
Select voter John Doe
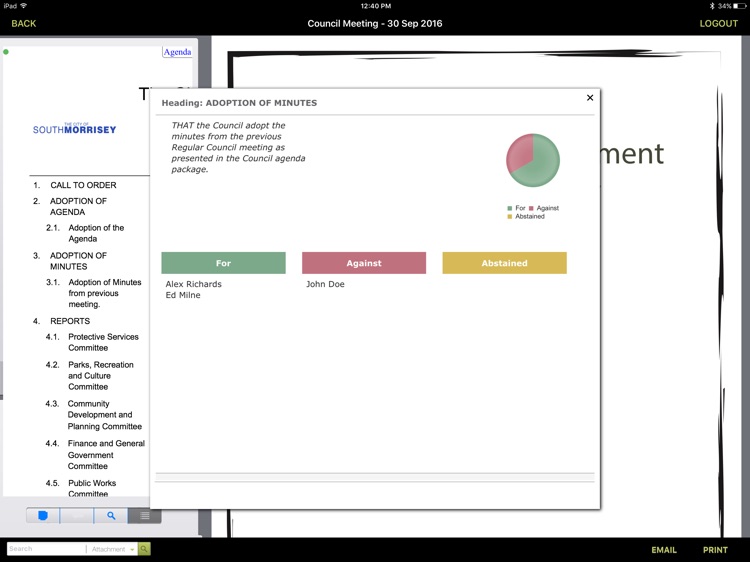(325, 284)
